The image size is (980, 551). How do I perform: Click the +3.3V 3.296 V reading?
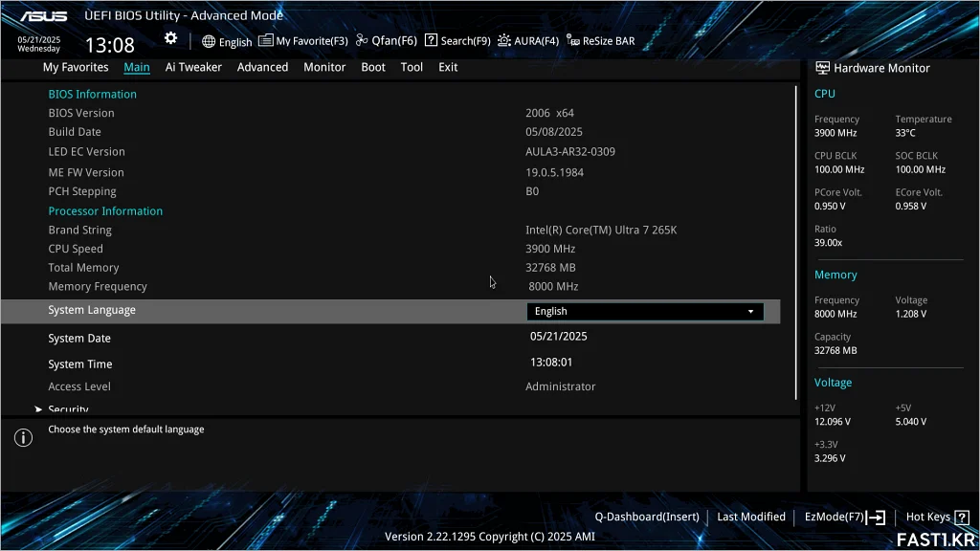[830, 458]
